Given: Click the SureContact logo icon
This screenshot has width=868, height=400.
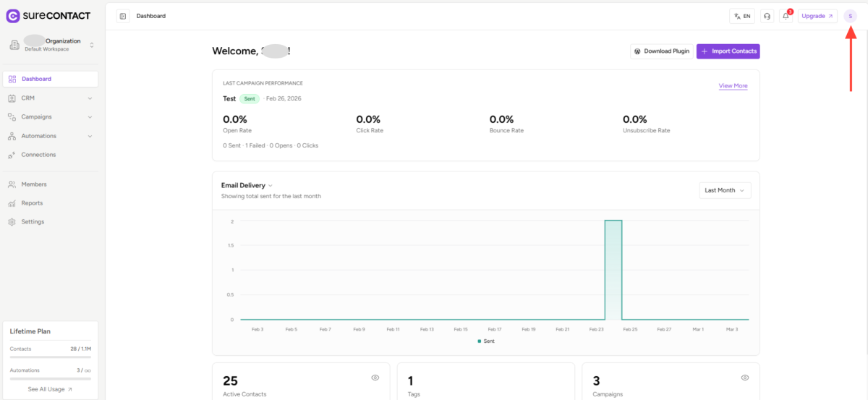Looking at the screenshot, I should coord(12,15).
